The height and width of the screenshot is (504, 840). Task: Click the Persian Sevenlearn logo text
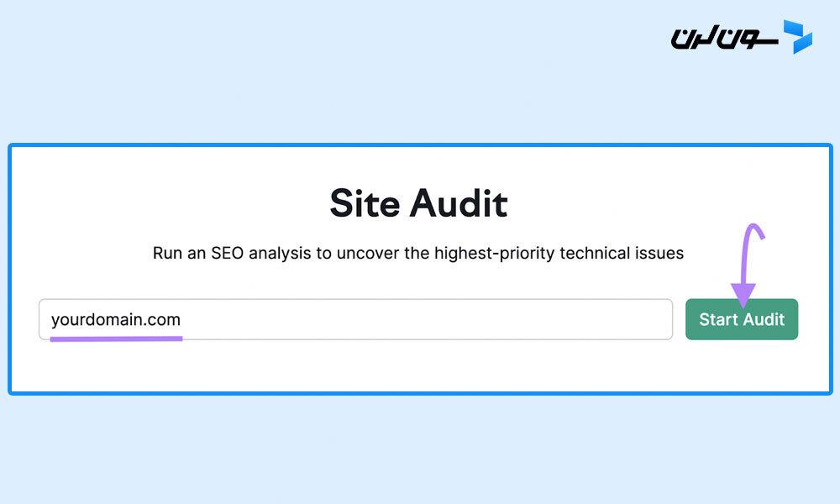coord(724,38)
